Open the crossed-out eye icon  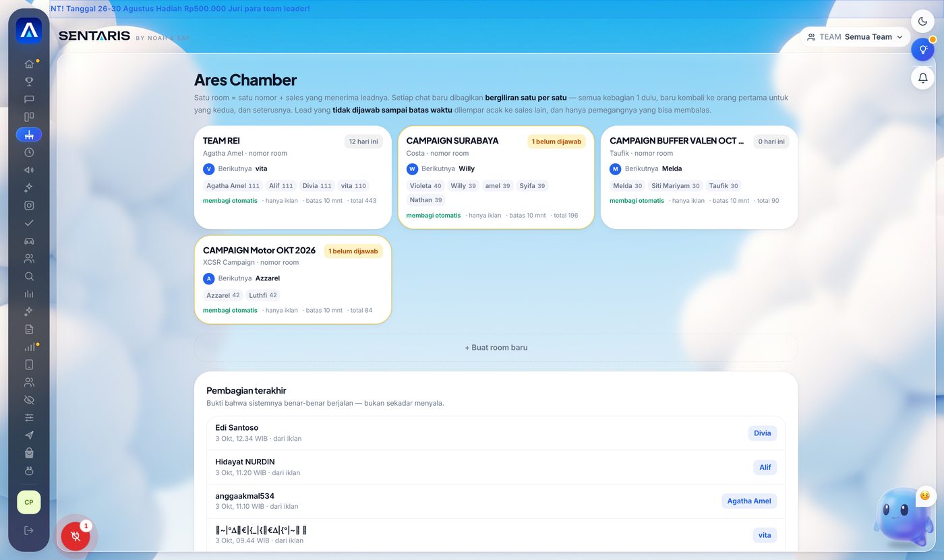coord(29,400)
